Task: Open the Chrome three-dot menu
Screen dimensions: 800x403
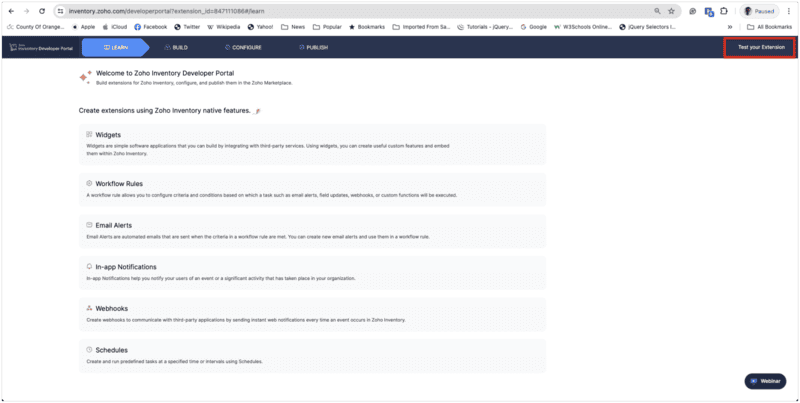Action: 790,10
